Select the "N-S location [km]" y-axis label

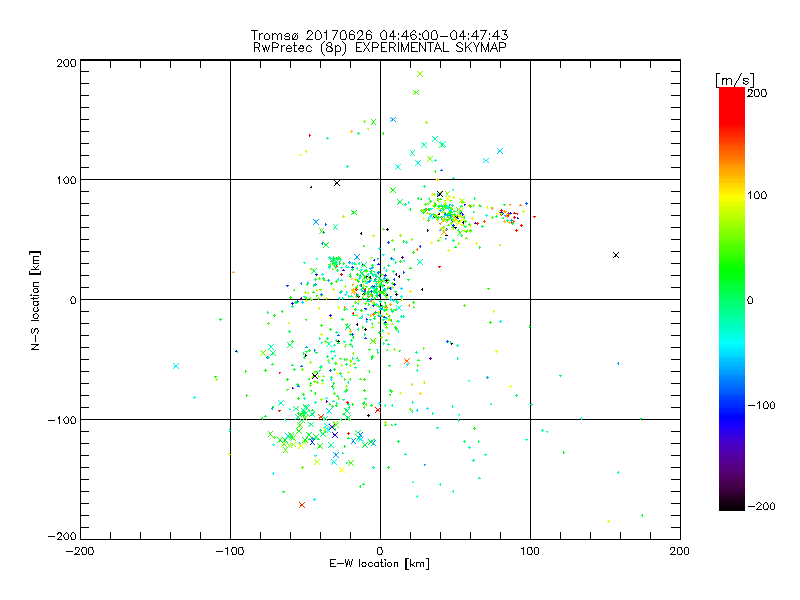pos(35,301)
